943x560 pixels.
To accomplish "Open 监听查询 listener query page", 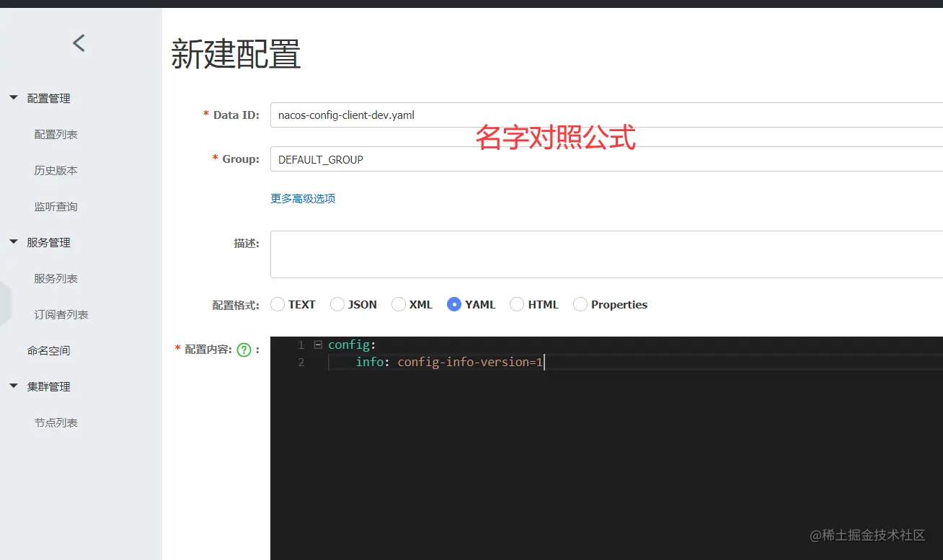I will (56, 206).
